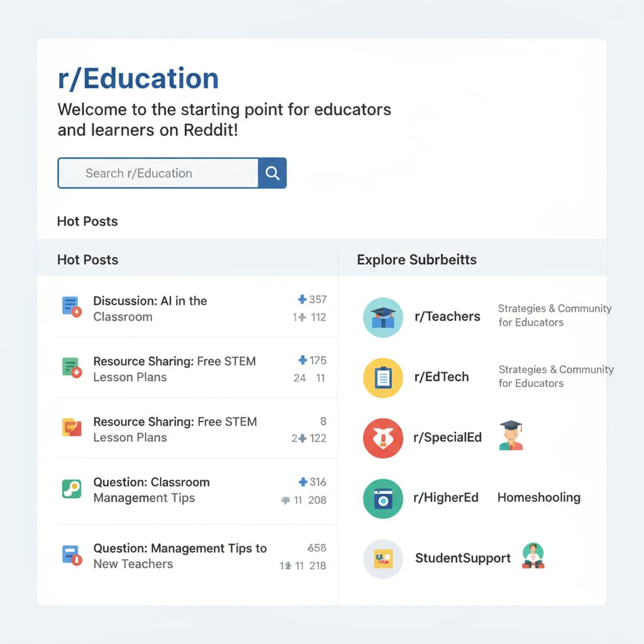Click the graduate avatar beside r/SpecialEd
The width and height of the screenshot is (644, 644).
[x=511, y=436]
